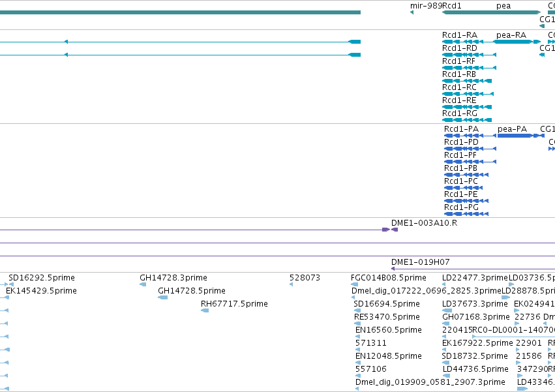The image size is (555, 392).
Task: Select the DME1-019H07 clone feature
Action: [x=473, y=269]
